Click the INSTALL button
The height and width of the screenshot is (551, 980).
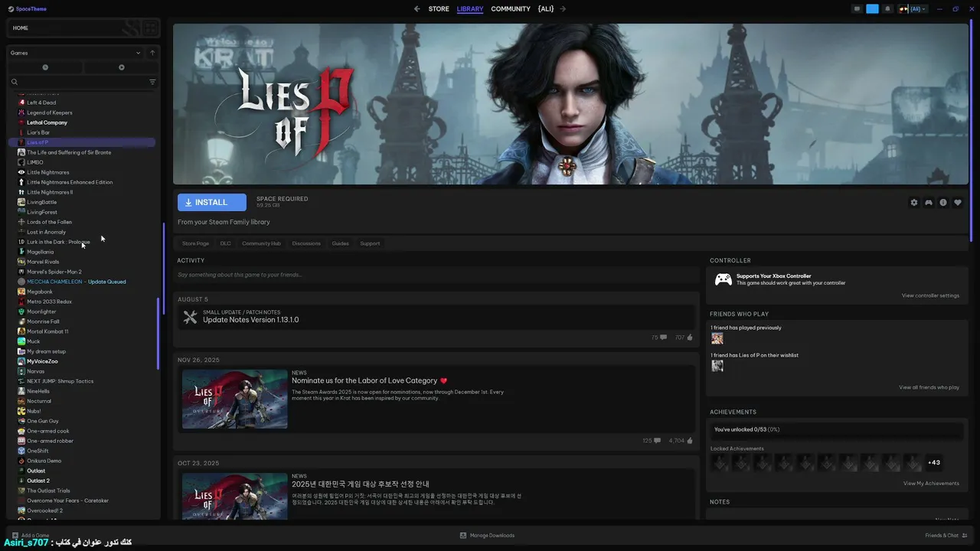(x=212, y=203)
